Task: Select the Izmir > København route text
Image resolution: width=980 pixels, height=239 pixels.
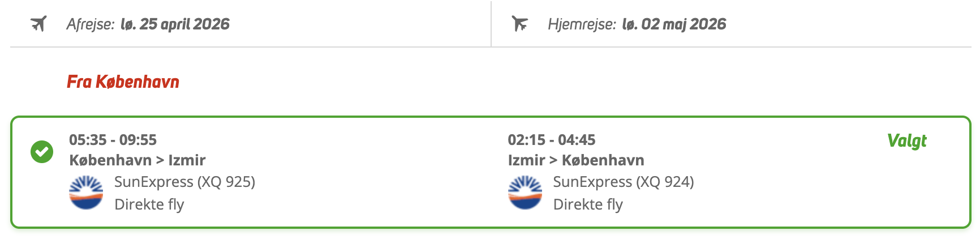Action: click(x=576, y=160)
